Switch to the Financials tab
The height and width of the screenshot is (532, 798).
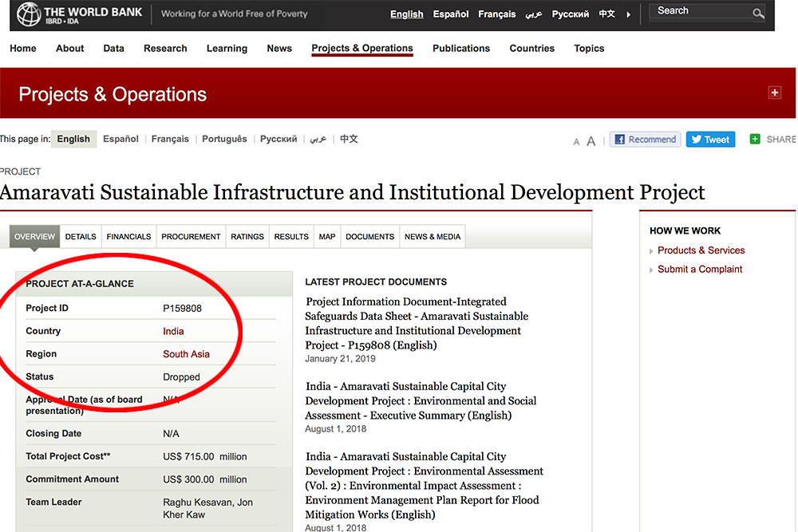tap(128, 237)
